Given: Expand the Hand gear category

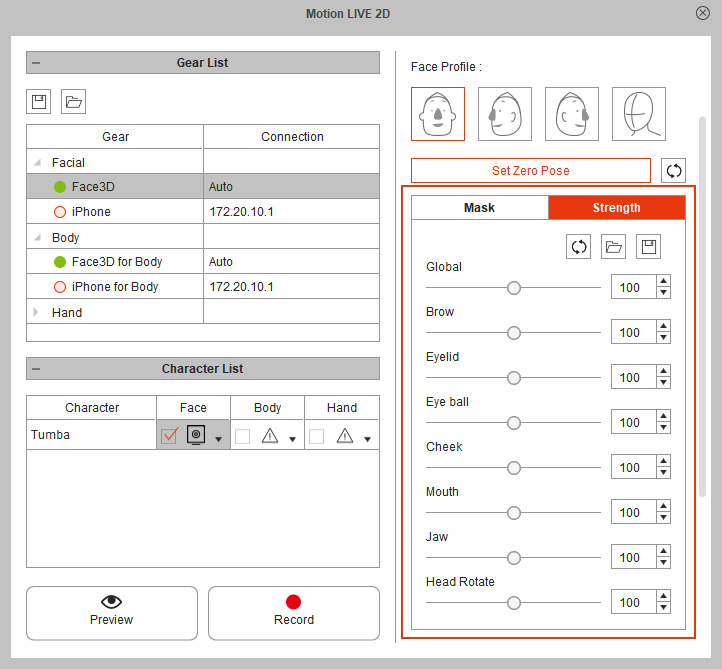Looking at the screenshot, I should coord(38,313).
